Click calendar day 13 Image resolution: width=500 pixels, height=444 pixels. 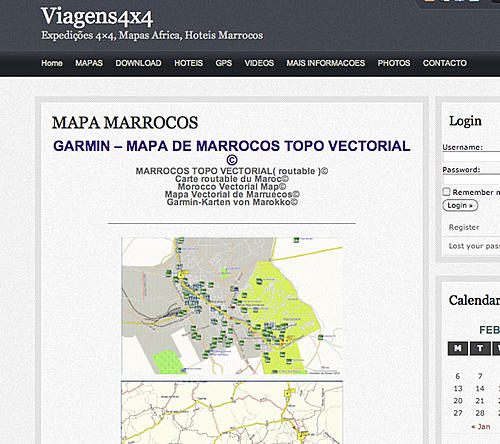458,389
